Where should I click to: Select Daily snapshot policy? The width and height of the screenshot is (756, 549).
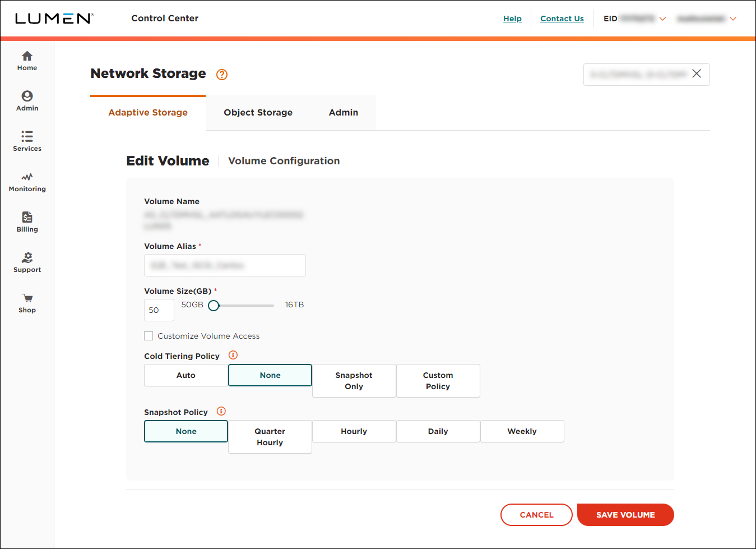point(438,431)
